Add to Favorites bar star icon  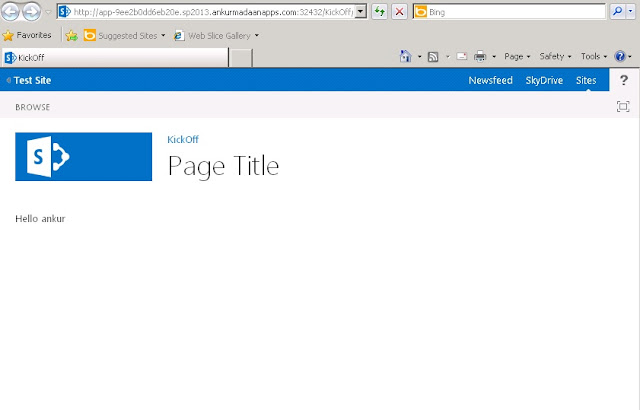click(x=71, y=35)
